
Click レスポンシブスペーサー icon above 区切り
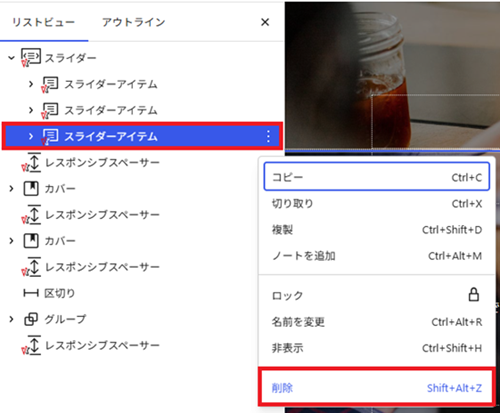(x=32, y=267)
